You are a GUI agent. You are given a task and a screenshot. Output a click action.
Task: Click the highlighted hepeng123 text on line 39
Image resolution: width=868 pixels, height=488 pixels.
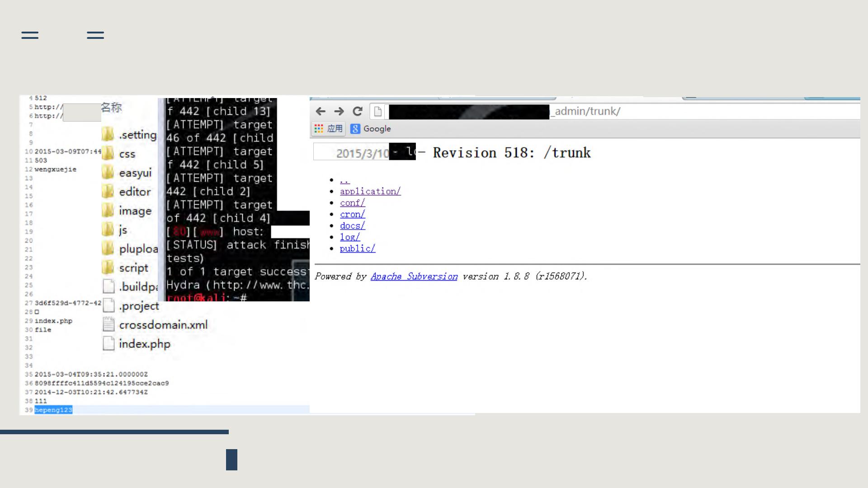point(53,410)
